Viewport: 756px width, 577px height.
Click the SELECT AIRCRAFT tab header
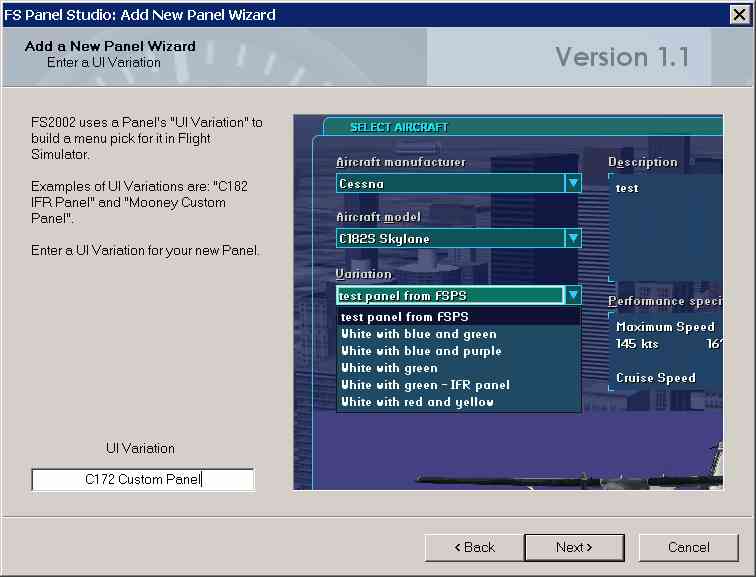coord(399,127)
